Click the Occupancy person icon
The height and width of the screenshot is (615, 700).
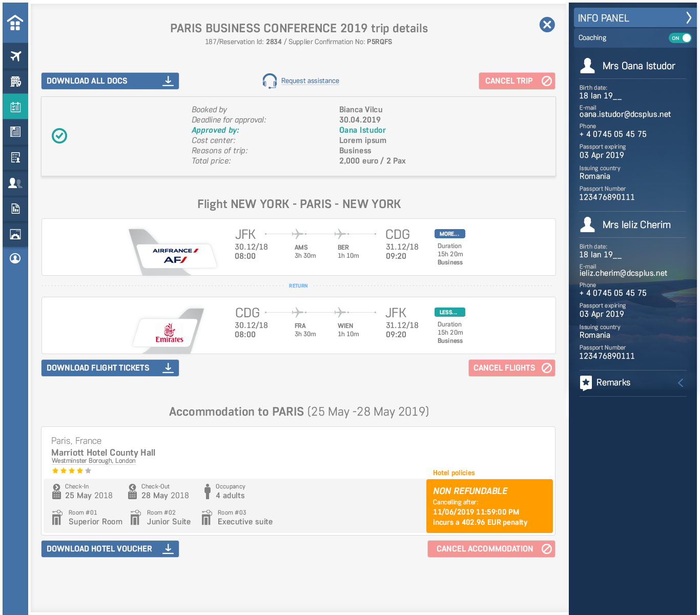tap(208, 491)
